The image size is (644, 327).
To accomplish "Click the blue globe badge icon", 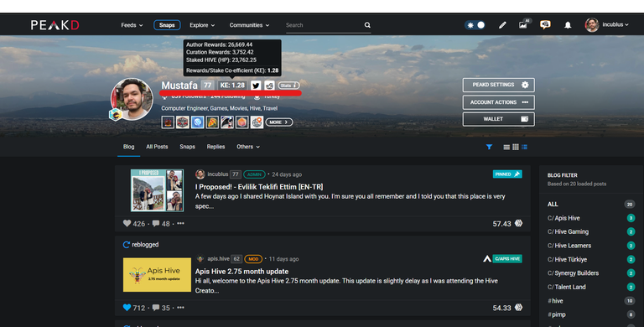I will pyautogui.click(x=198, y=122).
